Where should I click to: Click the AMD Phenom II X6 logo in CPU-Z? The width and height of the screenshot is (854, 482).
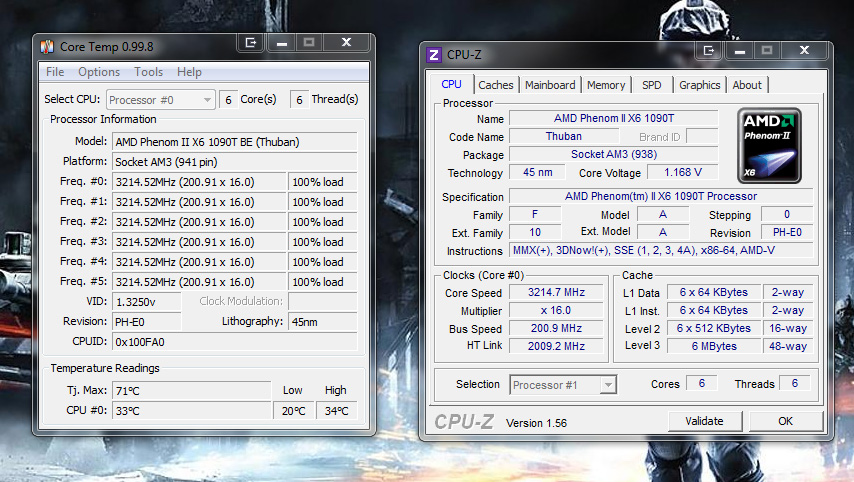(x=769, y=145)
